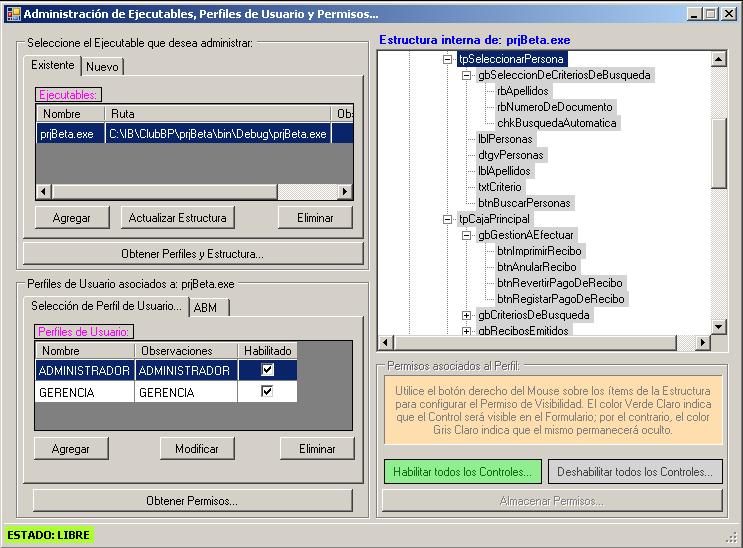Collapse the gbGestionAEfectuar tree node
This screenshot has width=743, height=548.
(466, 235)
